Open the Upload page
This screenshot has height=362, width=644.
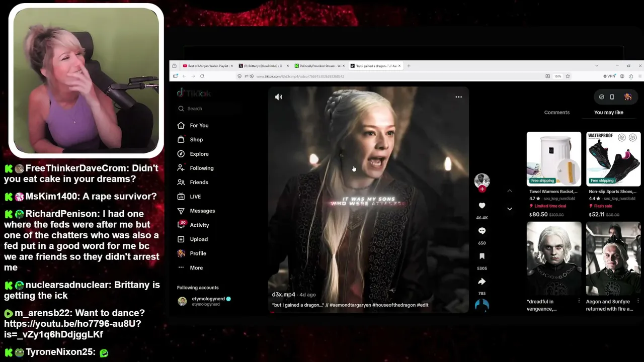tap(193, 239)
